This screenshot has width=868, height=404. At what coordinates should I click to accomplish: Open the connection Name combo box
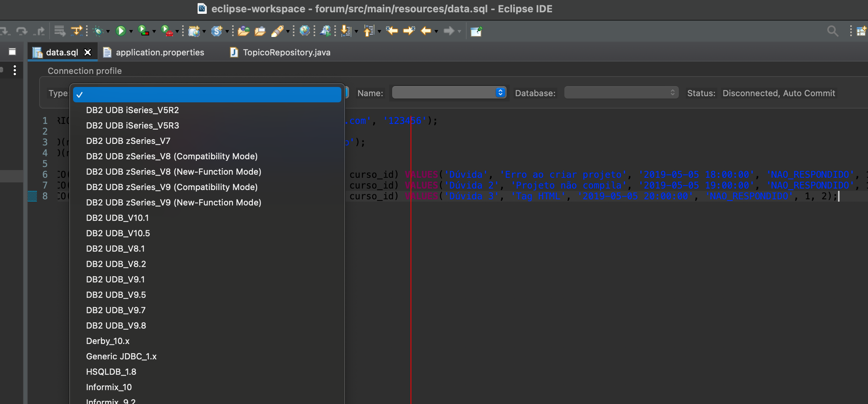449,93
